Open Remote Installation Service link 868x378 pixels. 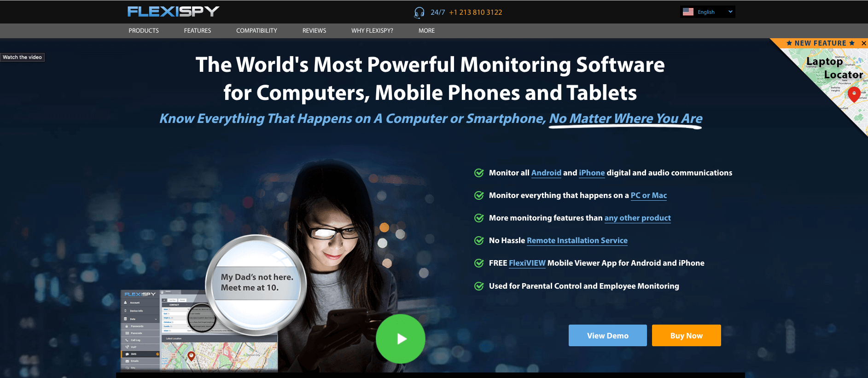(577, 241)
